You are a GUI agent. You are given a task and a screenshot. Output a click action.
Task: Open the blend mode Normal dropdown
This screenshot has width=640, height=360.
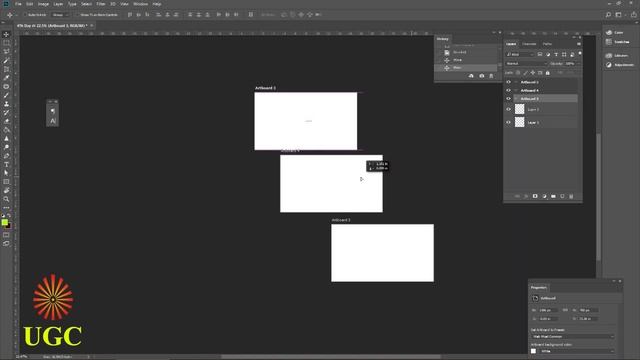[x=526, y=64]
